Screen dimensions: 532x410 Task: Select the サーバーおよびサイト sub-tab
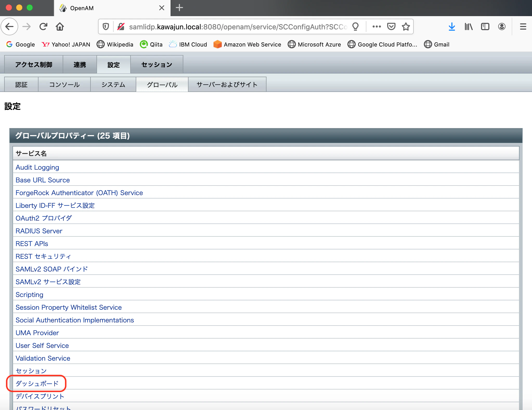pos(227,84)
